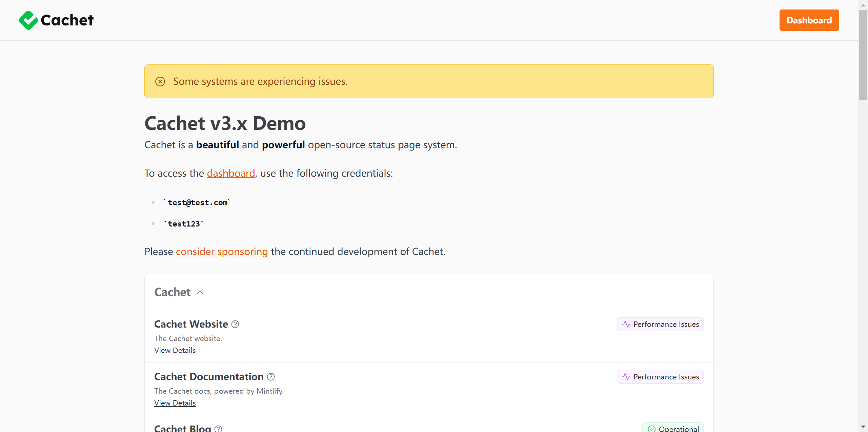View Details for Cachet Documentation
The image size is (868, 432).
[175, 403]
